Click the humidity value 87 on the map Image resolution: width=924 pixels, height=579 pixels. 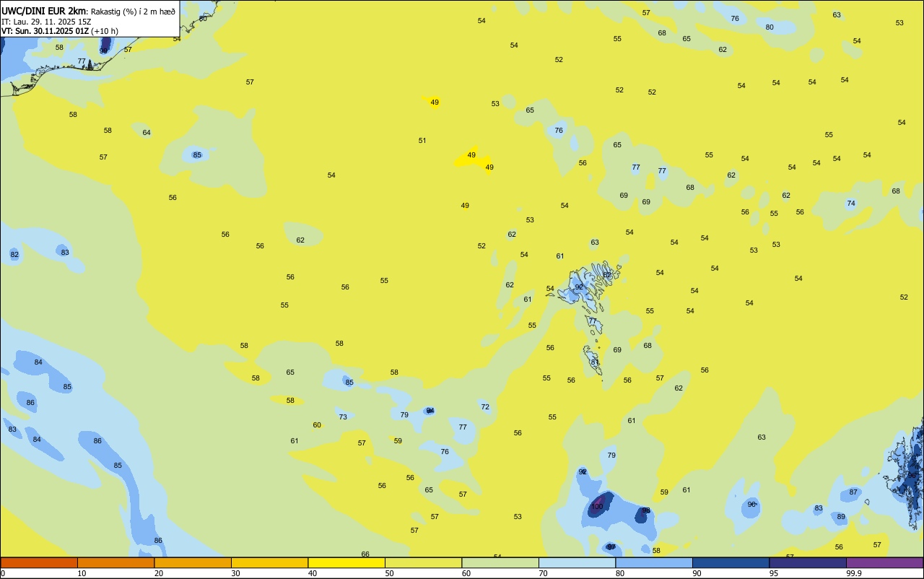[x=853, y=492]
